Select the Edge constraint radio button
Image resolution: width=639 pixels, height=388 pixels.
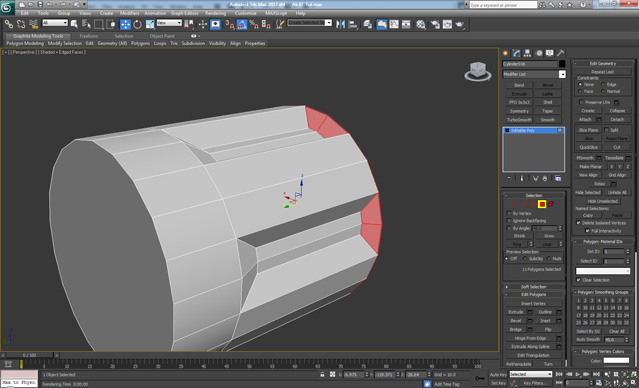pos(603,84)
